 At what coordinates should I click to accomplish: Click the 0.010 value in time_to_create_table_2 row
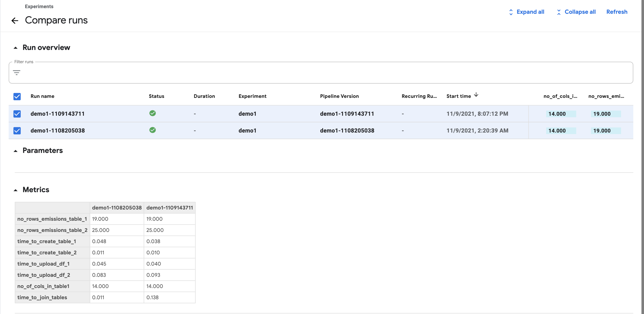click(x=153, y=253)
